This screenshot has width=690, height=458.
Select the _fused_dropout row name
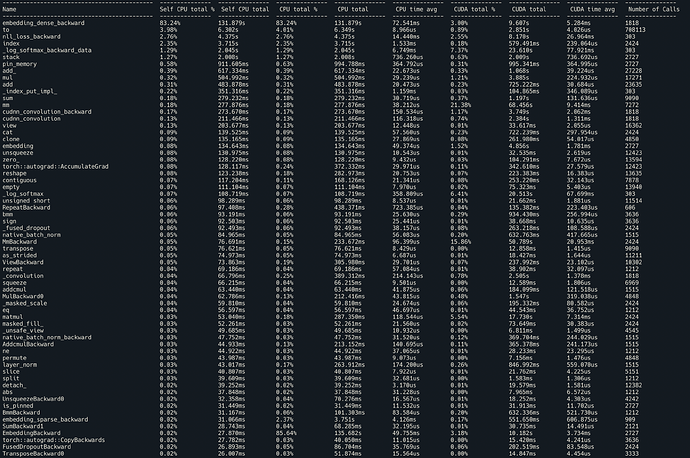[x=26, y=228]
